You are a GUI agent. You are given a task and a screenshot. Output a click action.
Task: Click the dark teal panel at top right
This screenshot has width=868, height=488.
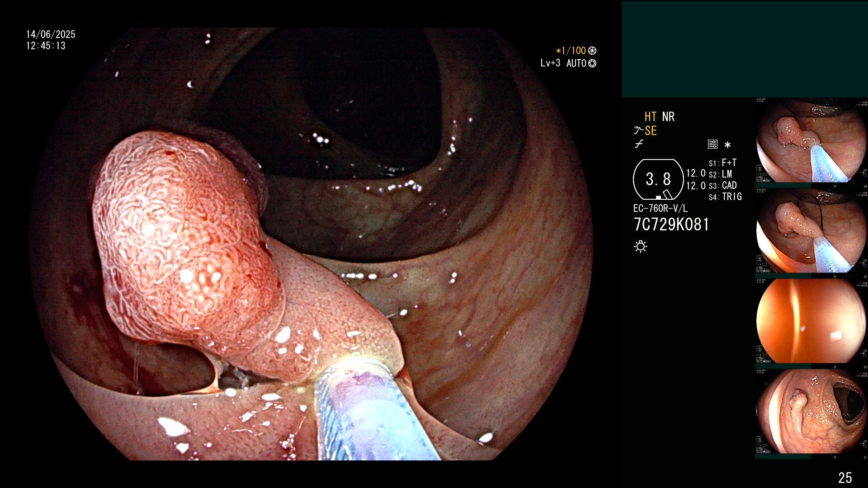745,49
